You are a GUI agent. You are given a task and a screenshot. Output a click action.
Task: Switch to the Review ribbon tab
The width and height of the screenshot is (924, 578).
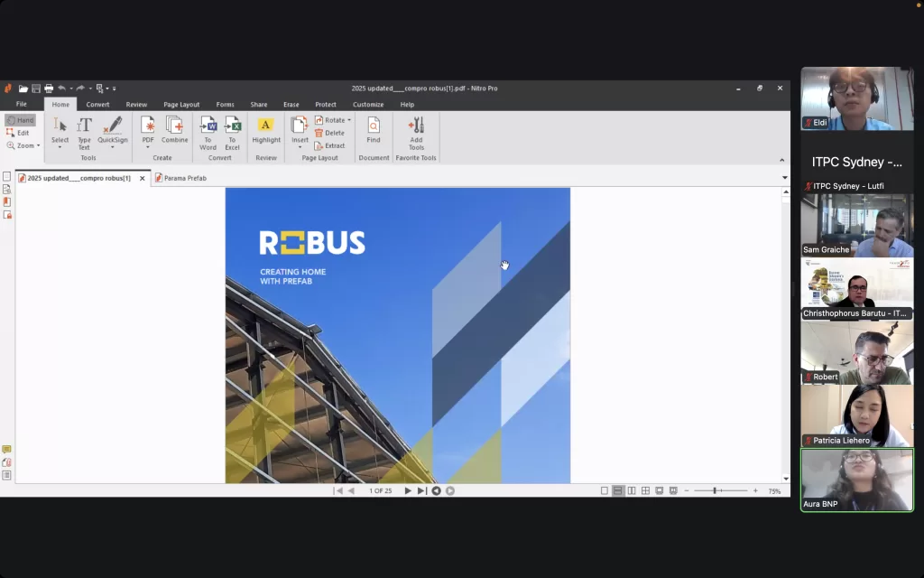pos(136,105)
